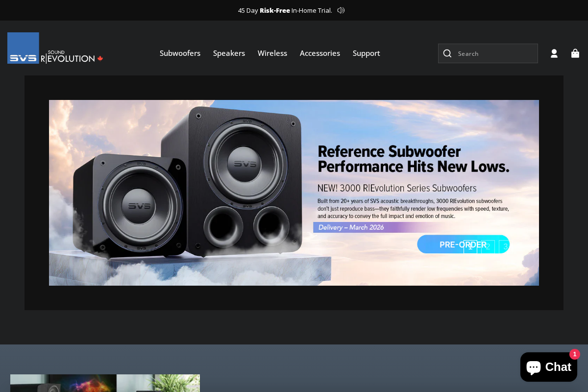Select the Support menu item
Screen dimensions: 588x392
[x=366, y=53]
